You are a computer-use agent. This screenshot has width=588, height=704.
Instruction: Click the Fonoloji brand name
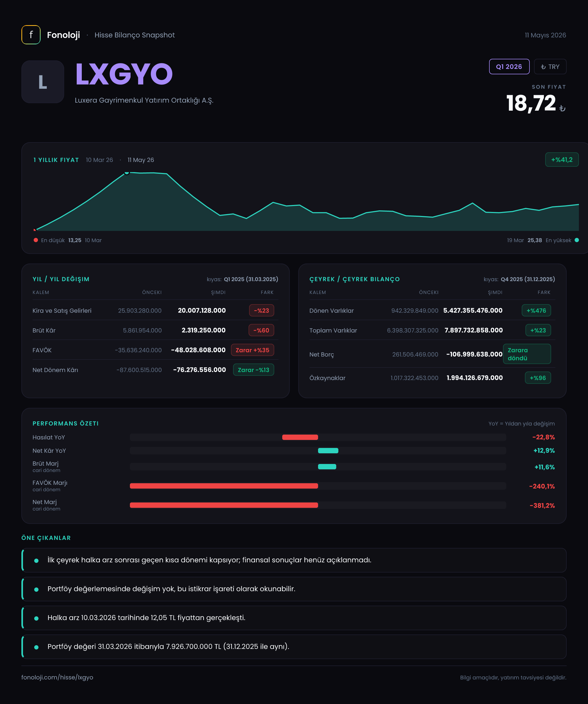63,35
